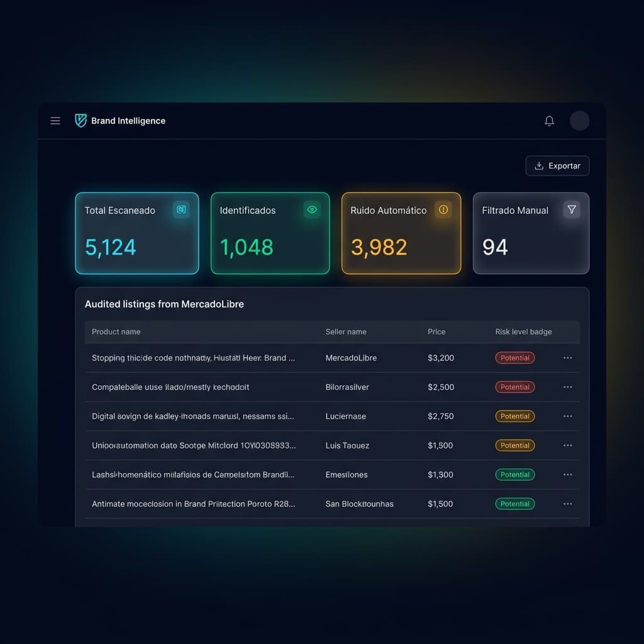Select the Identificados value 1,048

tap(247, 247)
